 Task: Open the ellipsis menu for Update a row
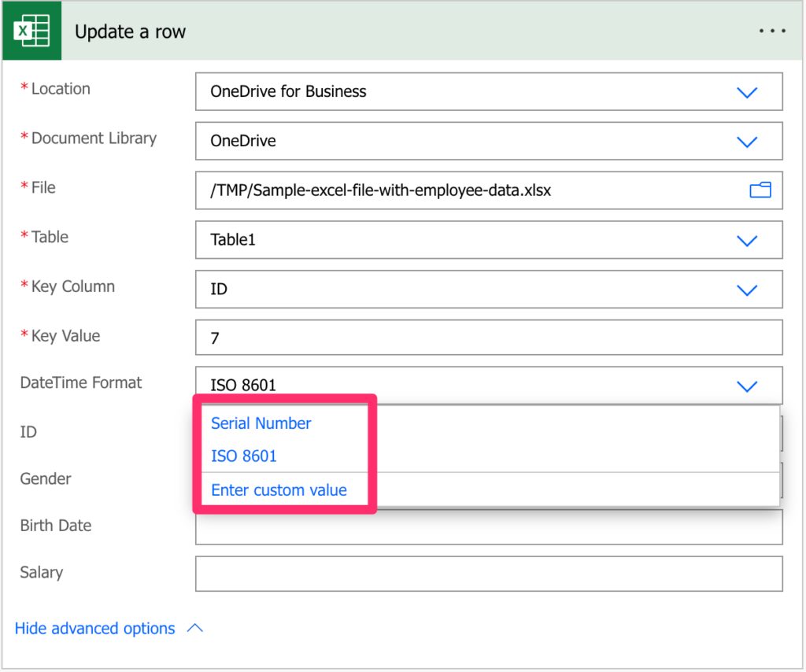pyautogui.click(x=772, y=31)
